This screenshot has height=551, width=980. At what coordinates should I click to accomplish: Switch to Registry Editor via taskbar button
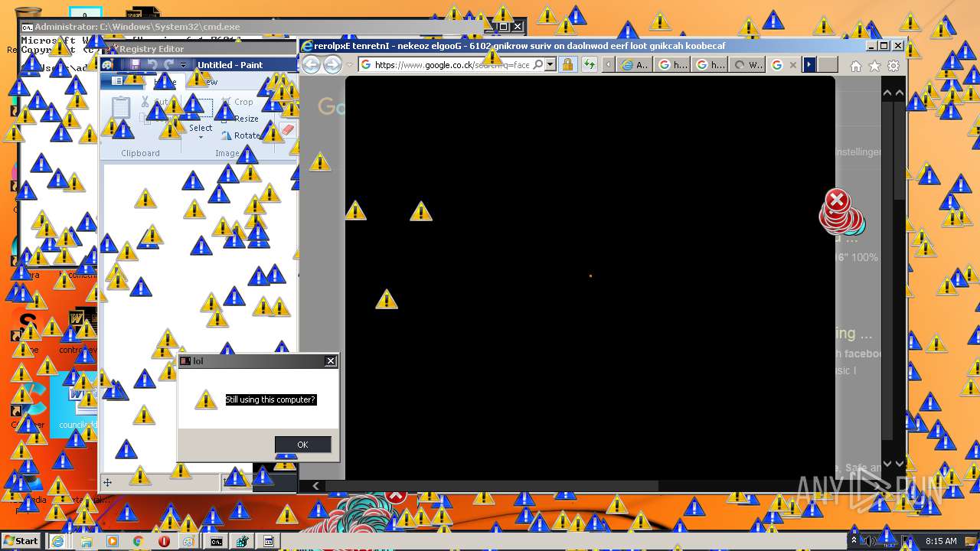coord(243,541)
